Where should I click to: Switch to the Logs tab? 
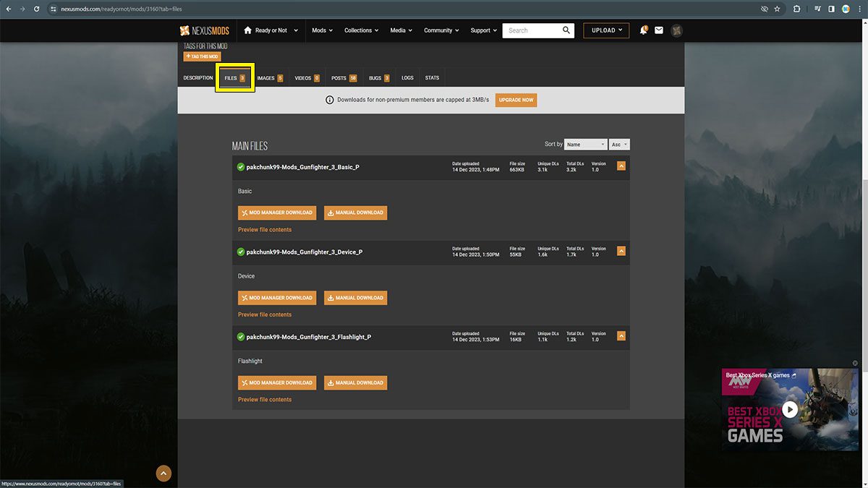tap(407, 78)
